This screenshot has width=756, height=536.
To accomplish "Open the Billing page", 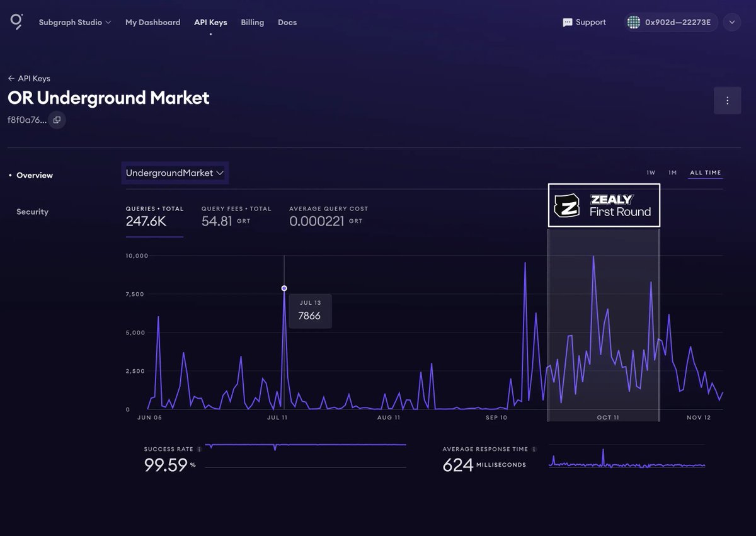I will (x=253, y=22).
